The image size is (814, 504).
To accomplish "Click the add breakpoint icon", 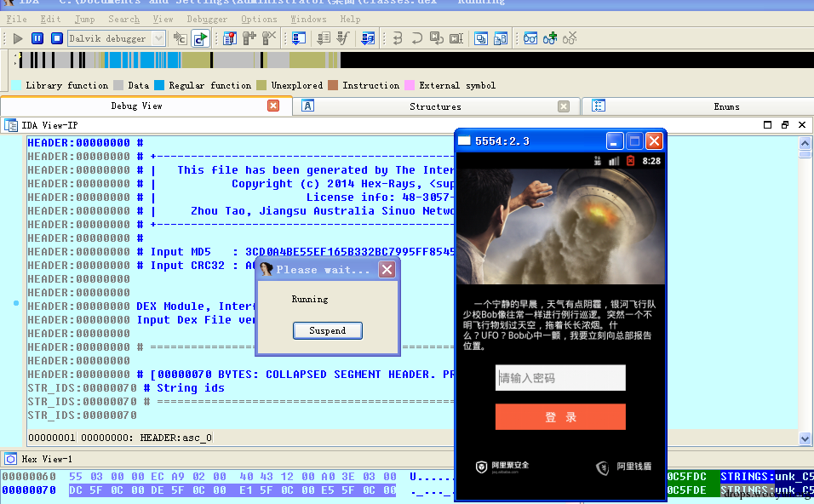I will [x=249, y=38].
